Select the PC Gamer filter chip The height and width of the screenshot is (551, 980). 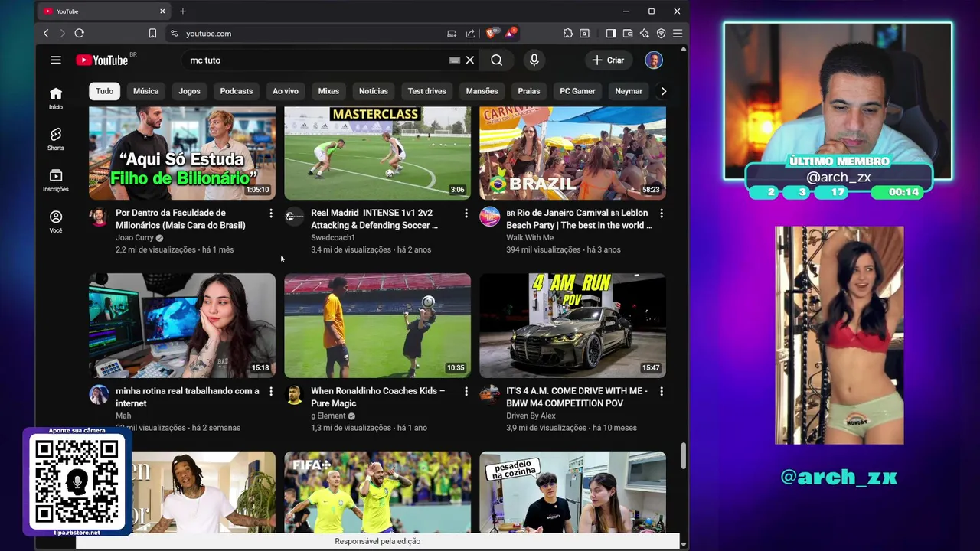tap(577, 91)
